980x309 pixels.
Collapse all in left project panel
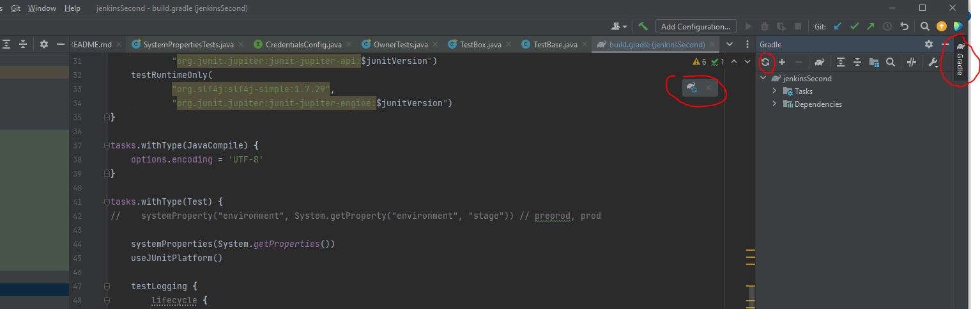23,44
